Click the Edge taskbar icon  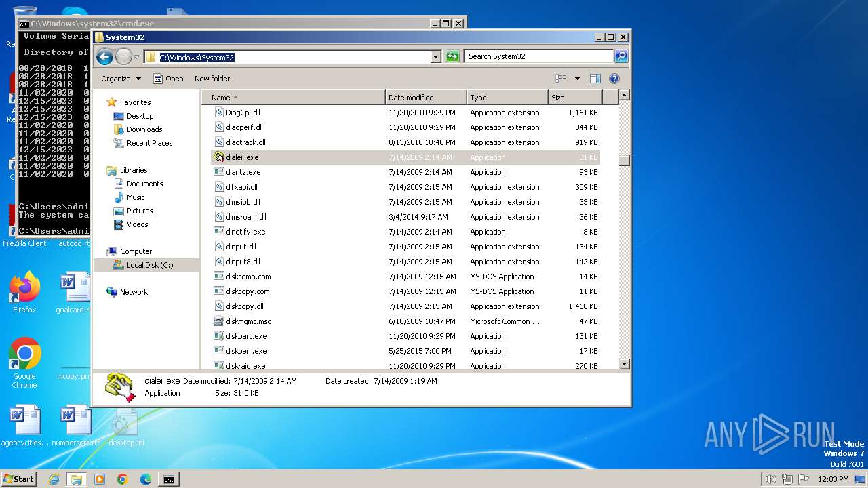pyautogui.click(x=146, y=479)
